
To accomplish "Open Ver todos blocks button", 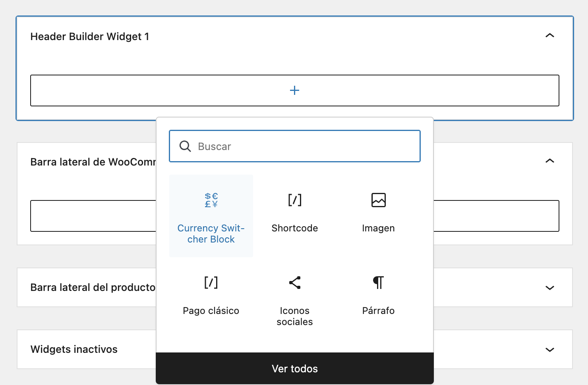I will (295, 368).
